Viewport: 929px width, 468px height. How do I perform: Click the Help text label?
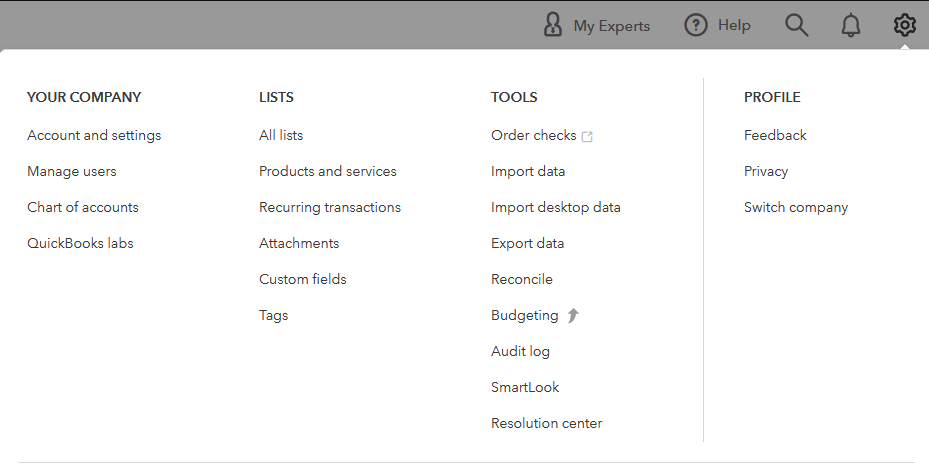pos(734,25)
